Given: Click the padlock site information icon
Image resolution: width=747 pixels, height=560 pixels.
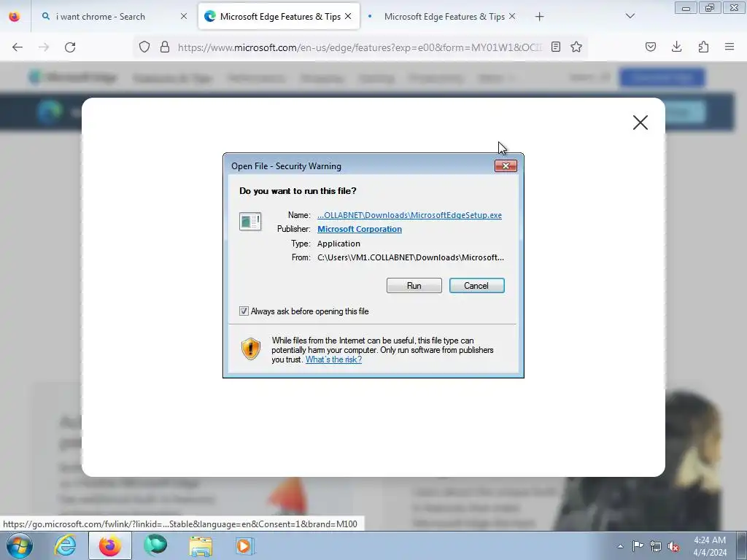Looking at the screenshot, I should (x=165, y=47).
